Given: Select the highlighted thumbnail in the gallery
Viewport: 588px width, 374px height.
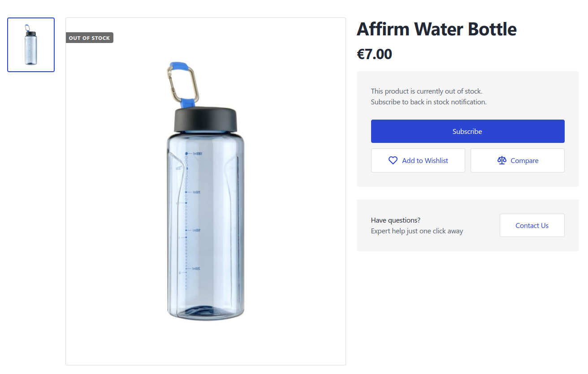Looking at the screenshot, I should point(30,44).
